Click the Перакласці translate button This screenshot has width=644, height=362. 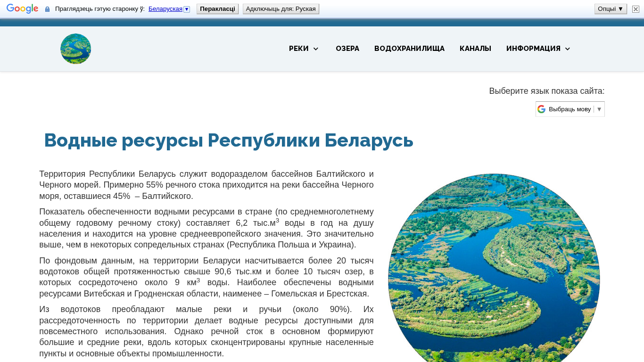217,9
